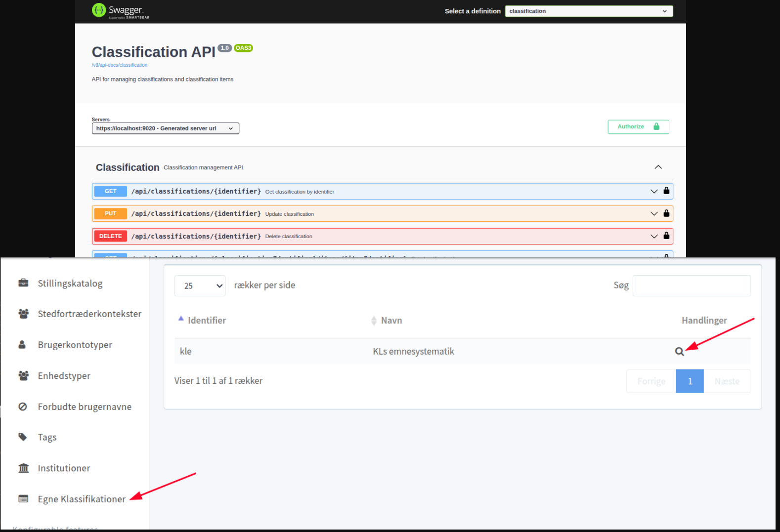The width and height of the screenshot is (780, 532).
Task: Click the lock icon on the GET endpoint
Action: tap(666, 191)
